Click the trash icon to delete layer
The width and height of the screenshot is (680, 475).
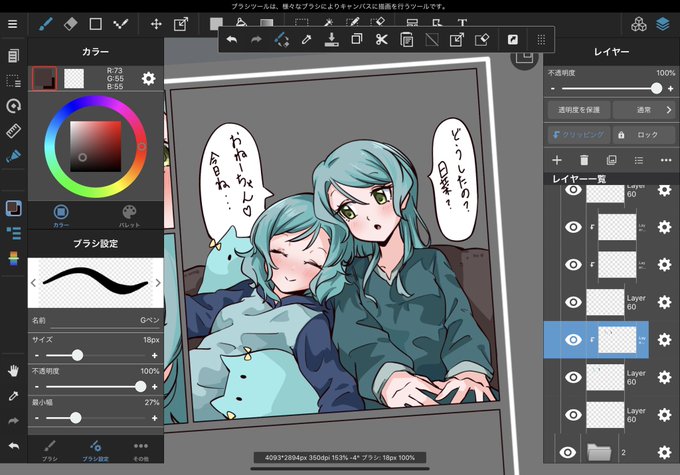[x=584, y=161]
